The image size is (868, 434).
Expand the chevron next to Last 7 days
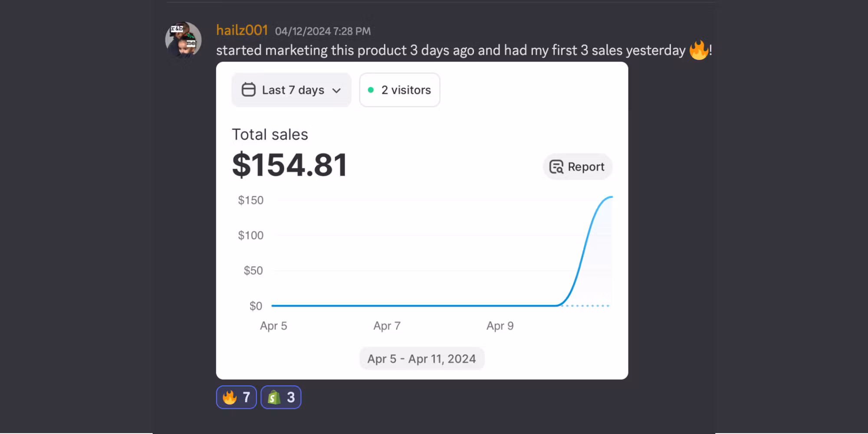[x=336, y=91]
